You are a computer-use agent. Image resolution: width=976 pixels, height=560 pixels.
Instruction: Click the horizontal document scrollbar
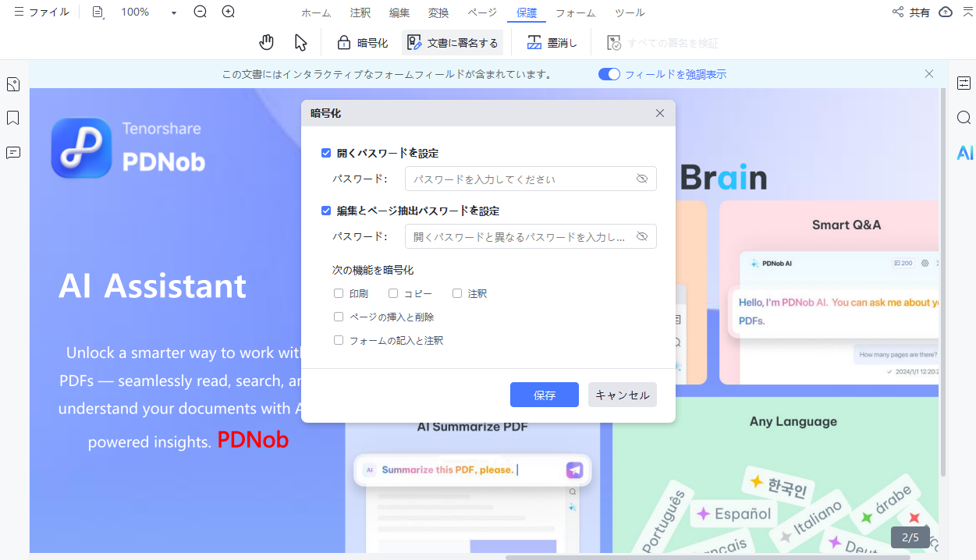coord(707,557)
